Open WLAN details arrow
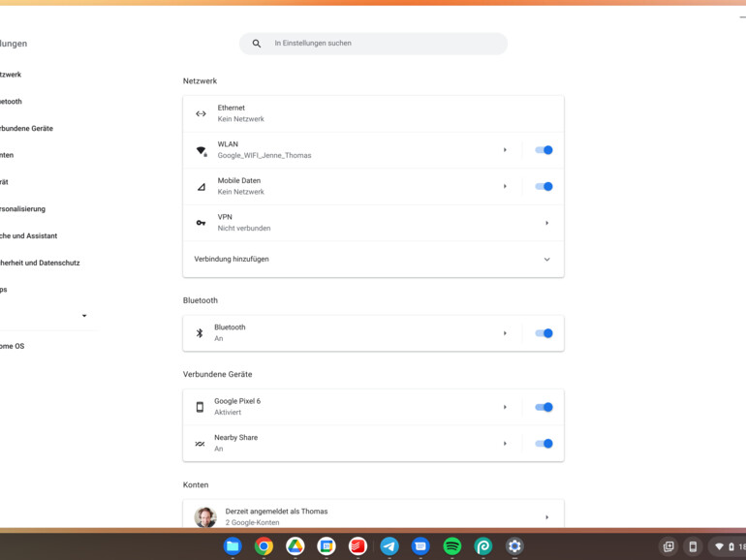Image resolution: width=746 pixels, height=560 pixels. click(x=505, y=150)
